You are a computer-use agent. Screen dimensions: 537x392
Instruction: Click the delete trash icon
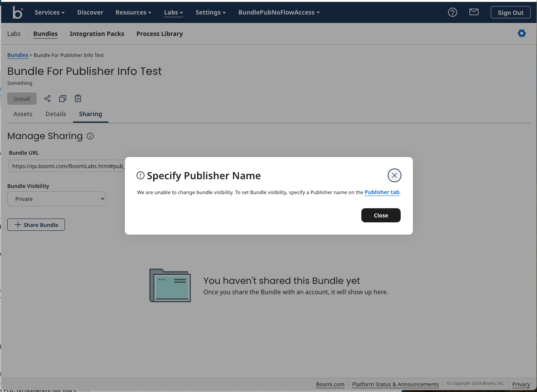tap(78, 99)
